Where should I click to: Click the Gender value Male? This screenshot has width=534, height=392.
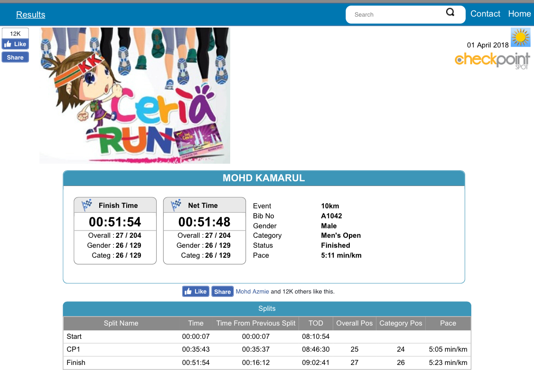(x=328, y=226)
